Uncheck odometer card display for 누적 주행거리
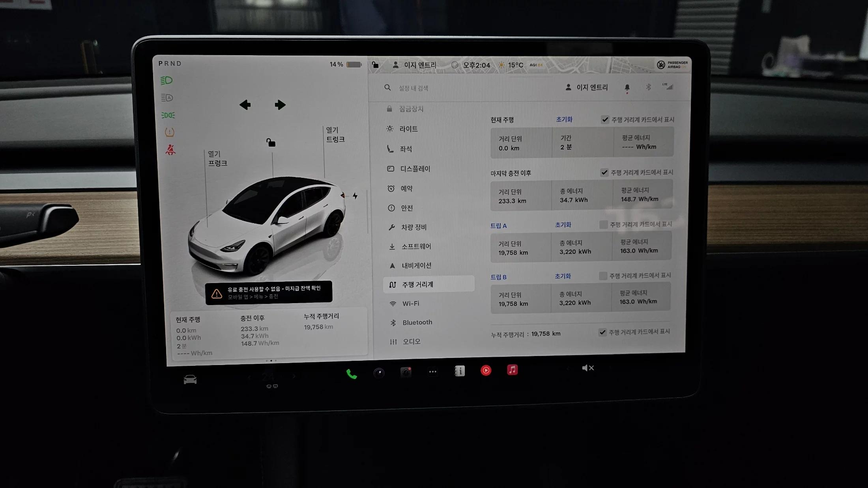 pos(602,332)
